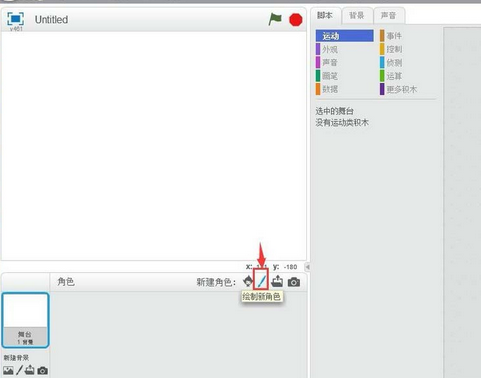Upload sprite from file icon
This screenshot has width=481, height=378.
(277, 282)
